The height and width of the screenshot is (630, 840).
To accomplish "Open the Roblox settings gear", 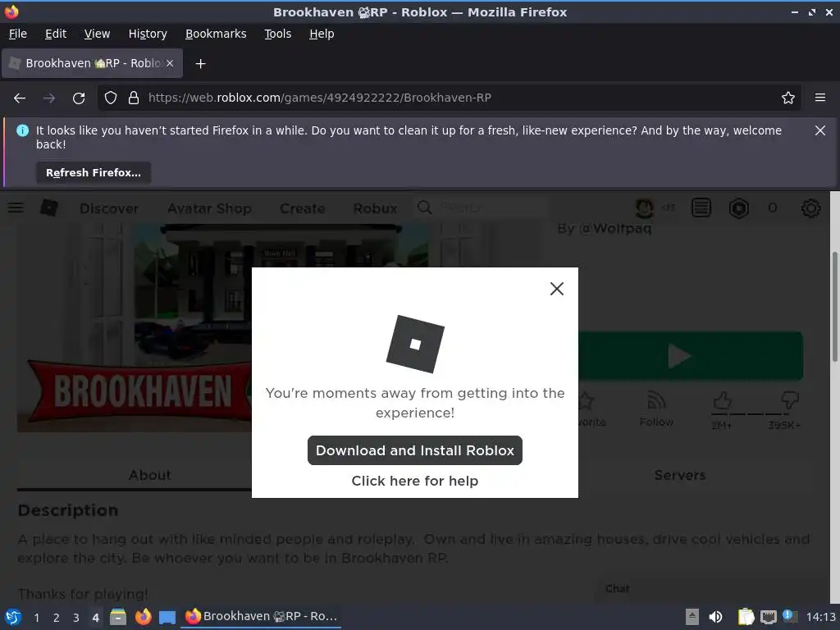I will click(x=810, y=208).
